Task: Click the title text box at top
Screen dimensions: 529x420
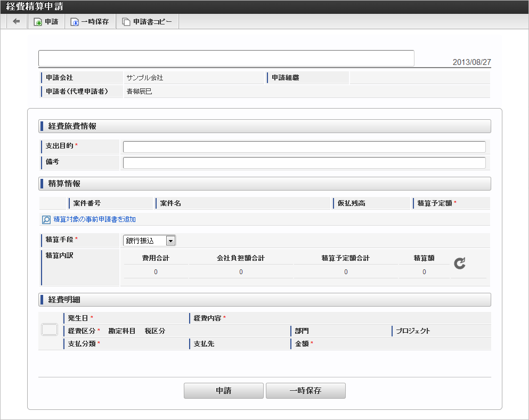Action: [x=226, y=59]
